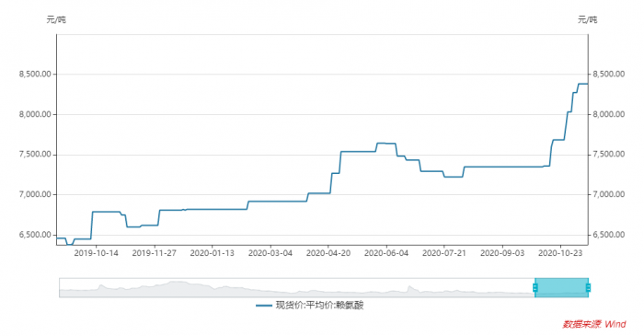Click the 2020-06-04 x-axis date label
The width and height of the screenshot is (644, 336).
click(x=386, y=253)
